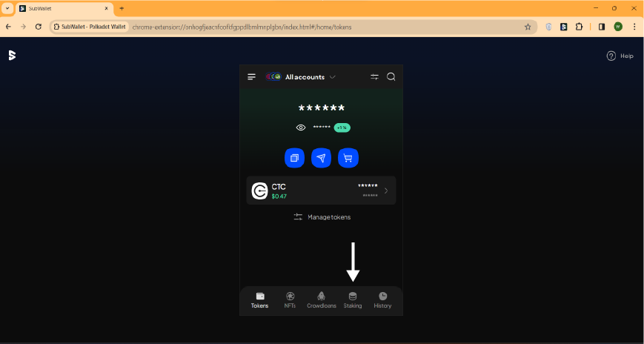Screen dimensions: 644x344
Task: Click the SubWallet extension icon in toolbar
Action: [x=564, y=27]
